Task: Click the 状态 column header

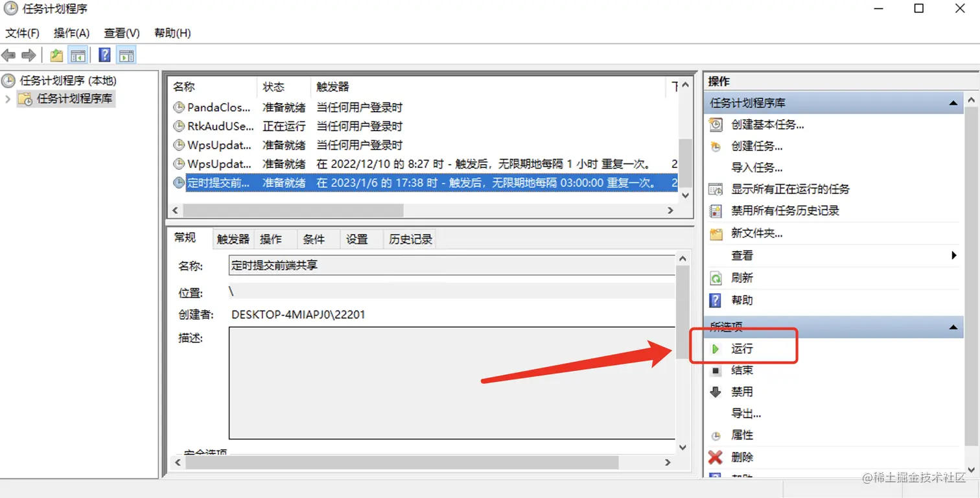Action: (284, 87)
